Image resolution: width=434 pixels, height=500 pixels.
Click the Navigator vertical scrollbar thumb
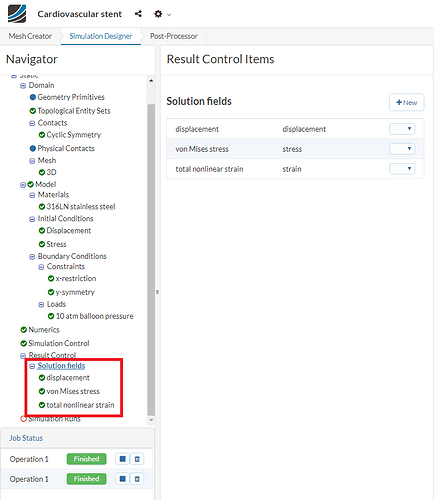coord(151,260)
